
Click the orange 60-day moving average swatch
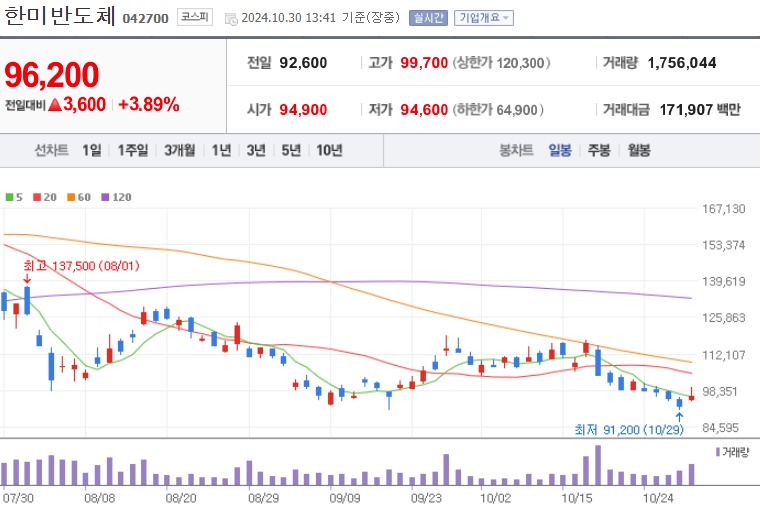[71, 197]
